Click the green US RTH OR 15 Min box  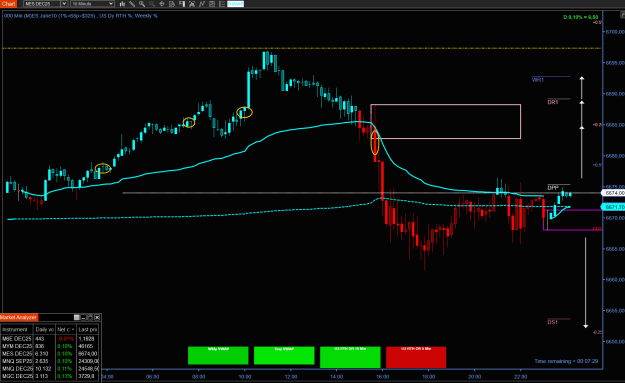pos(350,357)
